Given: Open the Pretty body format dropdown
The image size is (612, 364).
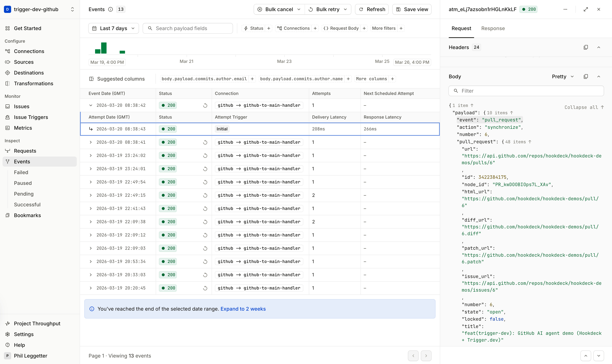Looking at the screenshot, I should pyautogui.click(x=562, y=76).
